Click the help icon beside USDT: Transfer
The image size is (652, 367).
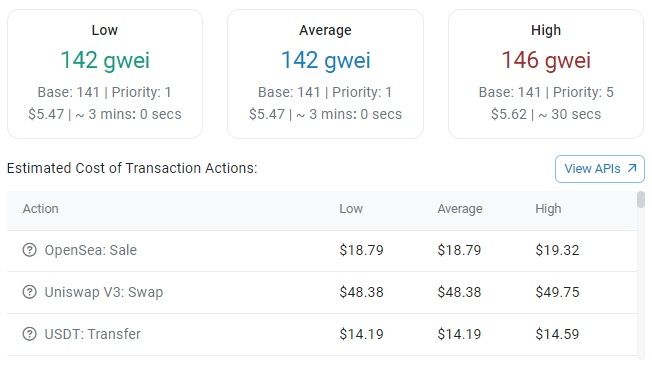[x=30, y=334]
